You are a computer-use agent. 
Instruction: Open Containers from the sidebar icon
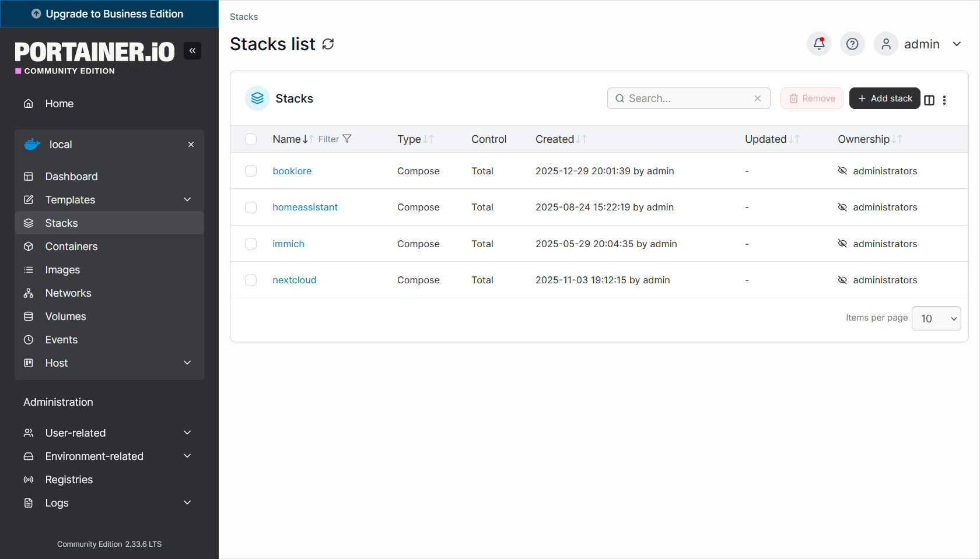click(x=29, y=246)
